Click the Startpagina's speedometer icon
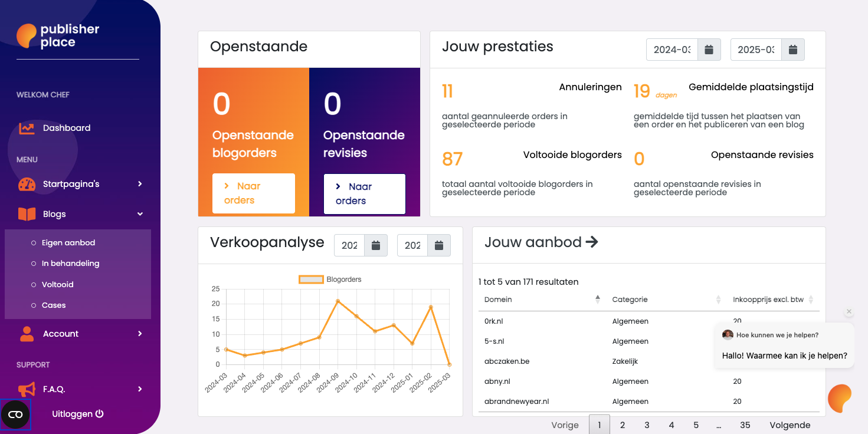The width and height of the screenshot is (868, 434). coord(27,184)
